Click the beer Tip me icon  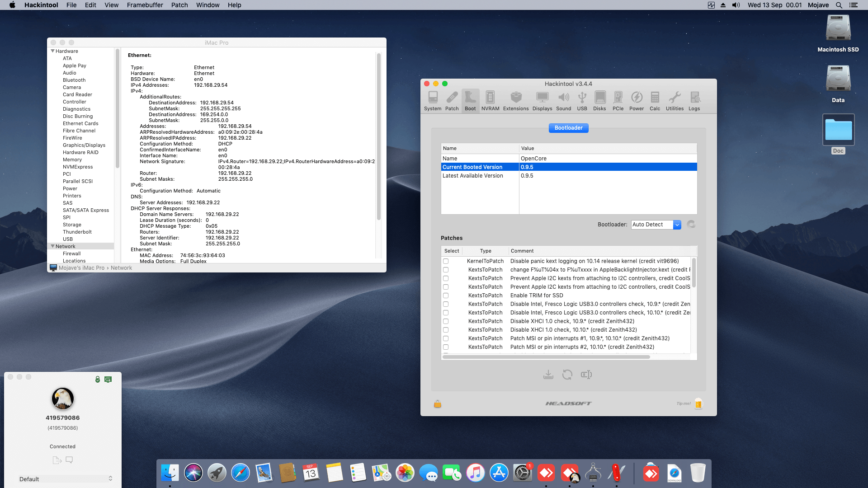point(698,404)
